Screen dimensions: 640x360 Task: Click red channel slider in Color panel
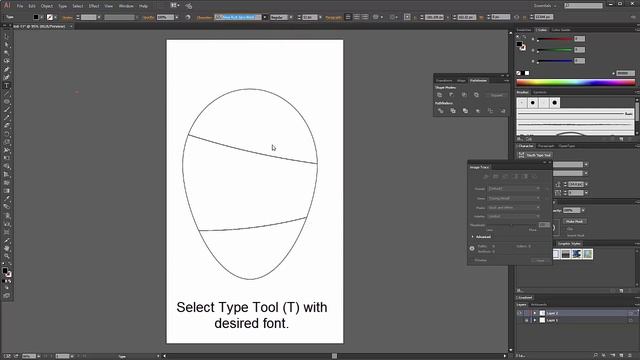555,39
